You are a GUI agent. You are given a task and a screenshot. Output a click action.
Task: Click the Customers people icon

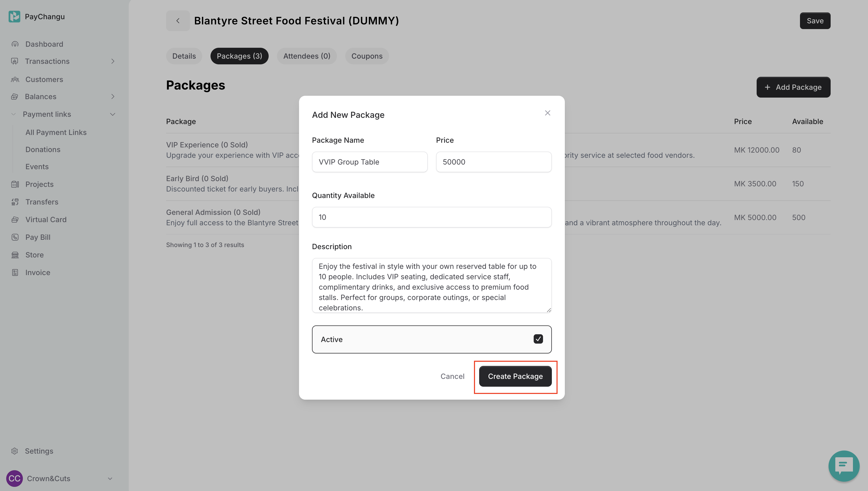click(15, 80)
